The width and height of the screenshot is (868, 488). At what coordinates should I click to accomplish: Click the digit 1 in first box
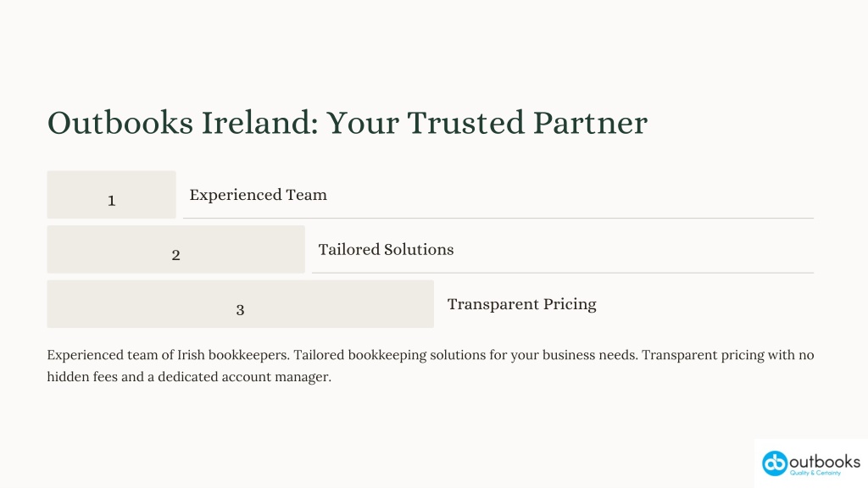pyautogui.click(x=111, y=200)
